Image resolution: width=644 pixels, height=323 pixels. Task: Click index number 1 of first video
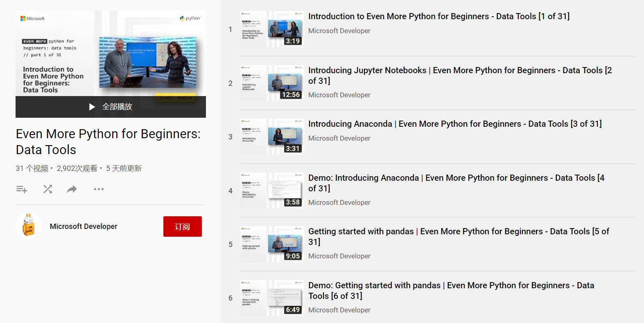coord(230,29)
